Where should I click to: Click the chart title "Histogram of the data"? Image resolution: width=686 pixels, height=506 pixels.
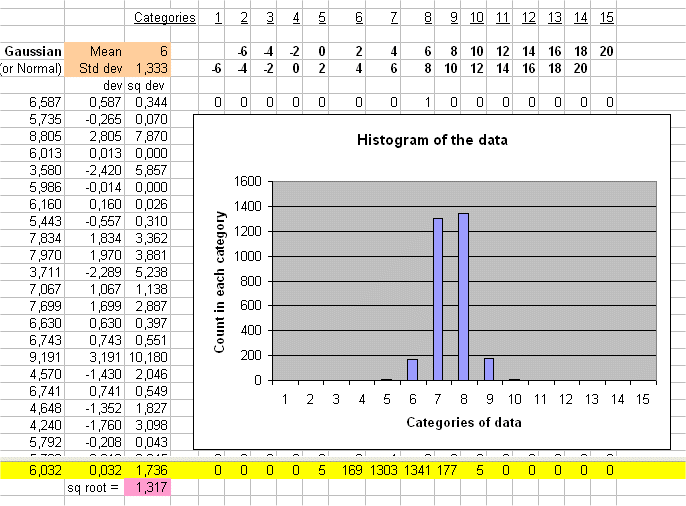[x=432, y=141]
